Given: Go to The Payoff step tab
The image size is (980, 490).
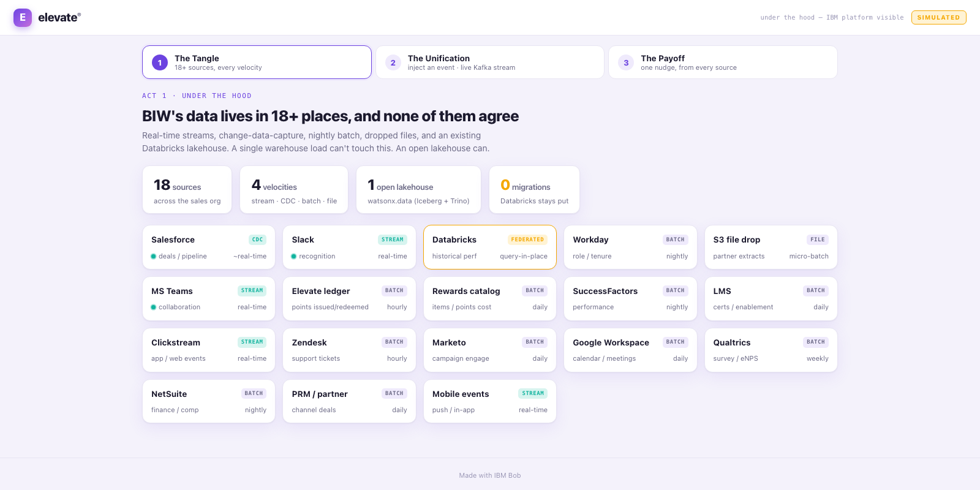Looking at the screenshot, I should [x=723, y=62].
